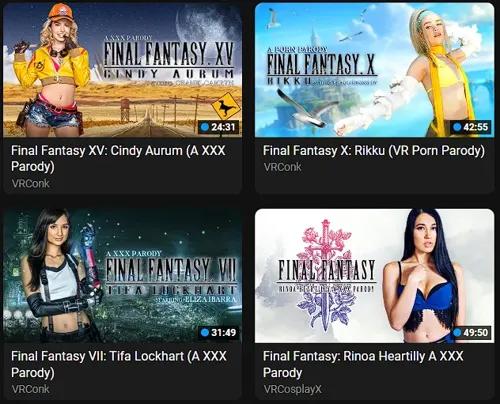Click the 42:55 duration badge
Viewport: 500px width, 404px height.
(x=471, y=127)
